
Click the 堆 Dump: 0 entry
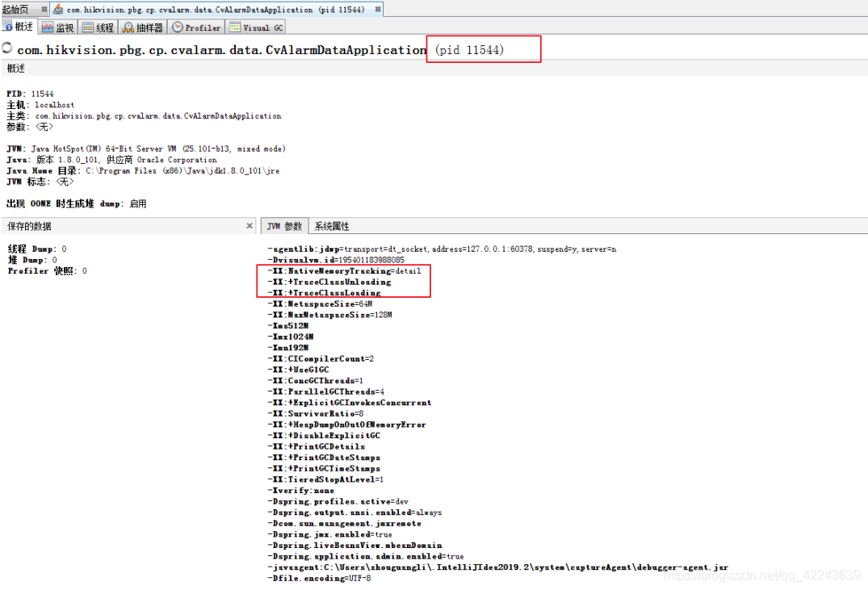(x=32, y=260)
